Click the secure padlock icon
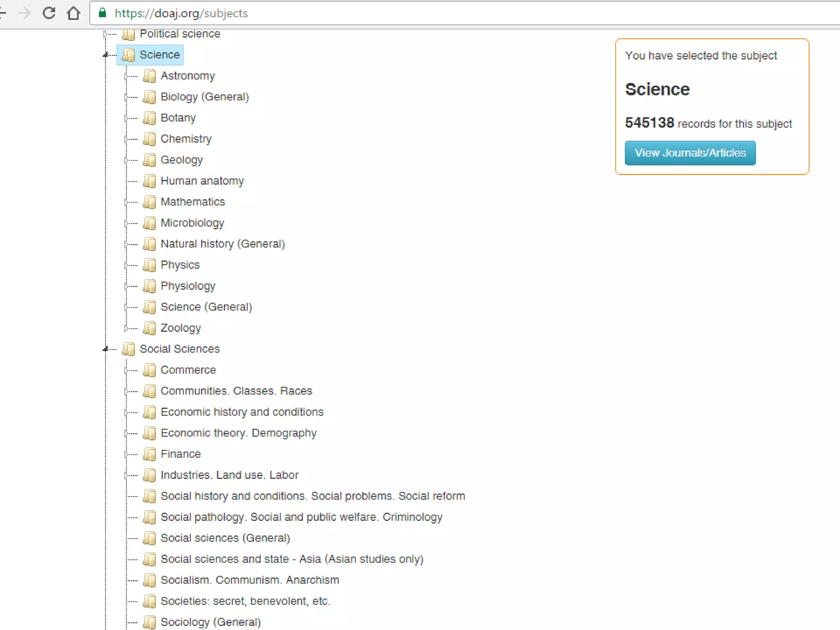Image resolution: width=840 pixels, height=630 pixels. (103, 13)
